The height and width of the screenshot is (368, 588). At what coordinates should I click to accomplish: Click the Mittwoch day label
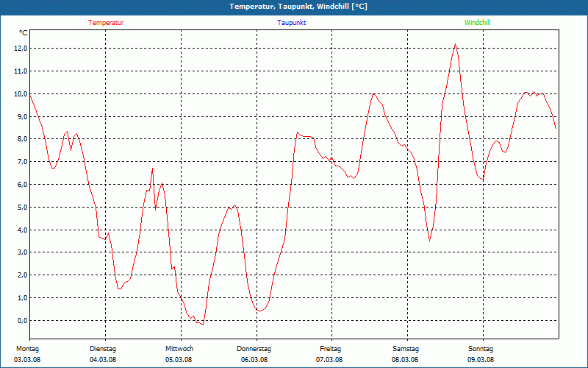click(x=179, y=349)
